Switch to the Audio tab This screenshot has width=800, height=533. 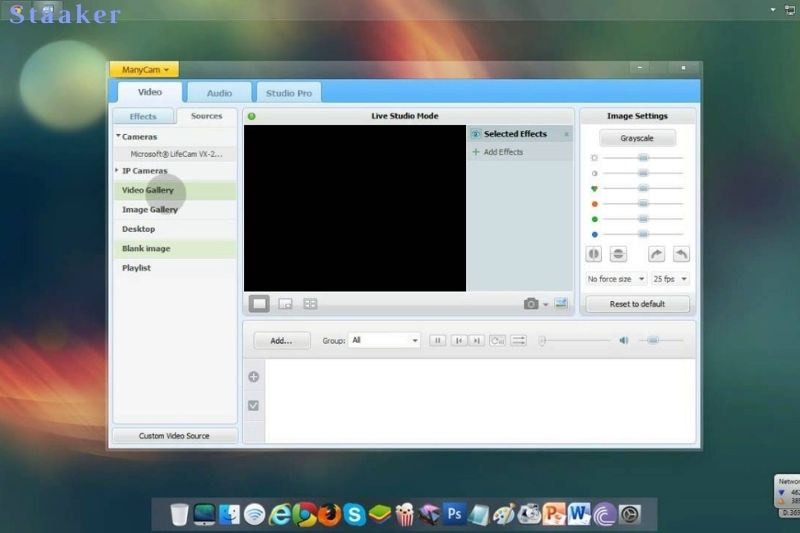[x=219, y=93]
